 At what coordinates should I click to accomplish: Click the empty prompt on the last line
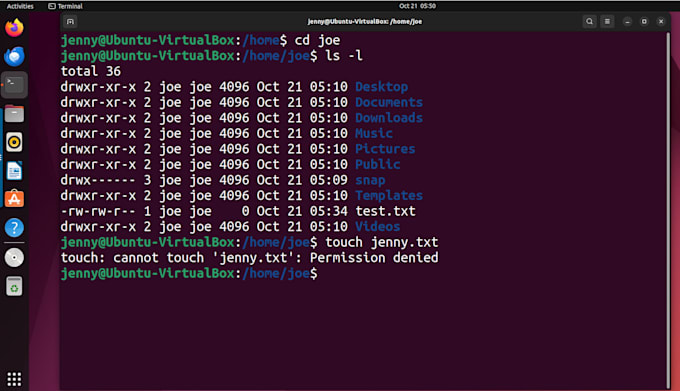[x=189, y=274]
